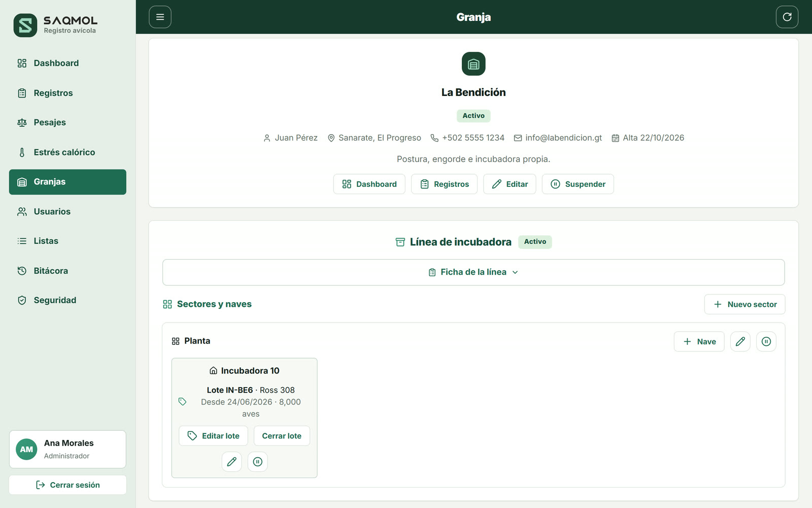Screen dimensions: 812x508
Task: Select Estrés calórico in the sidebar
Action: [67, 152]
